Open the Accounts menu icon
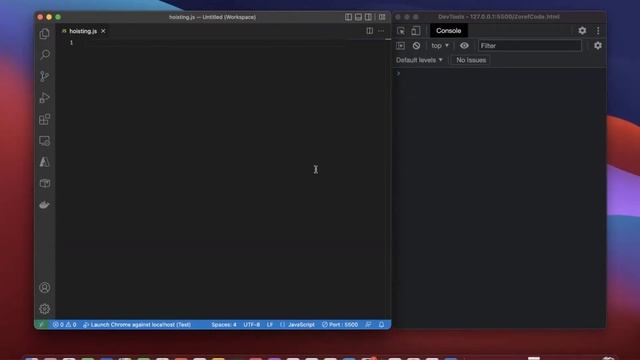The image size is (640, 360). click(x=44, y=288)
